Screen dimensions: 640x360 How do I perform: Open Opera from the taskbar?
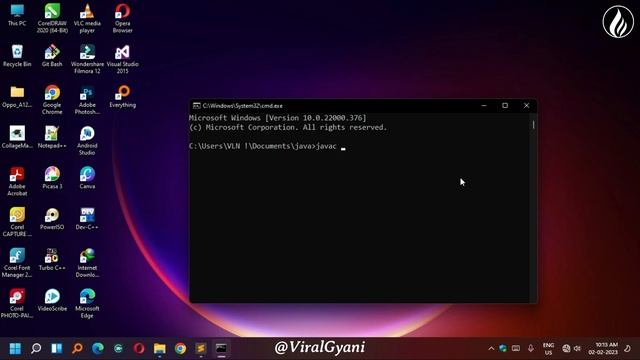pyautogui.click(x=139, y=349)
